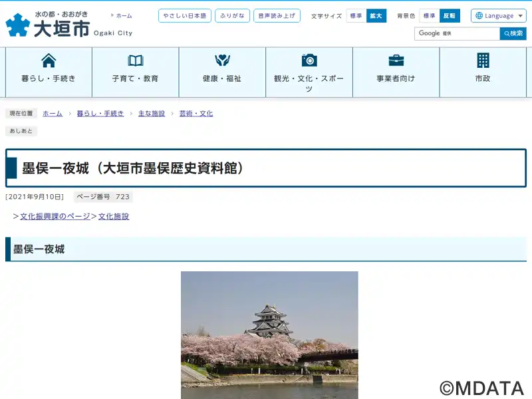Click the briefcase icon
This screenshot has height=399, width=532.
click(396, 61)
